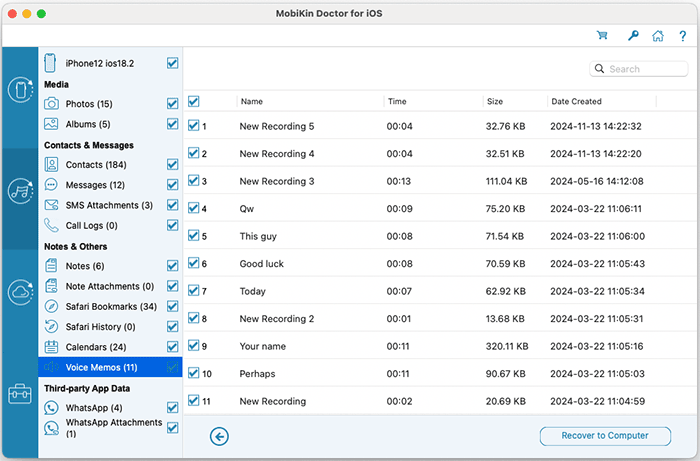The width and height of the screenshot is (700, 461).
Task: Click the Safari History icon
Action: pyautogui.click(x=51, y=326)
